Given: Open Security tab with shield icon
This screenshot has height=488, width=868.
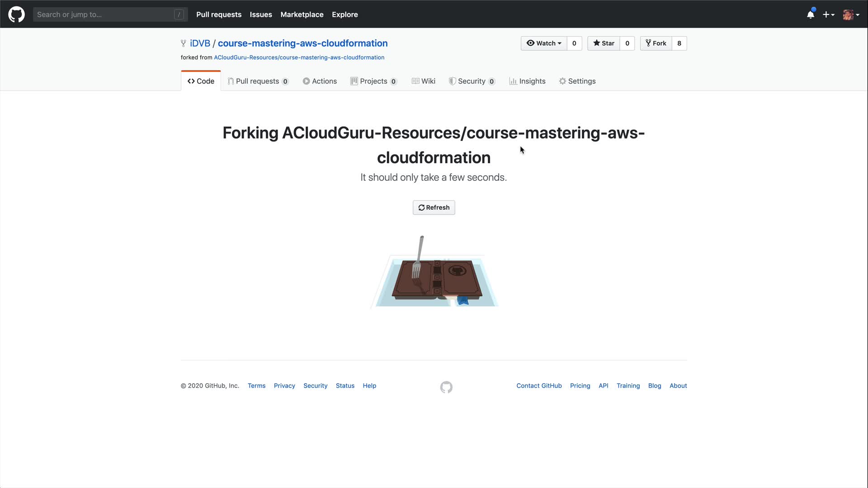Looking at the screenshot, I should pyautogui.click(x=472, y=81).
